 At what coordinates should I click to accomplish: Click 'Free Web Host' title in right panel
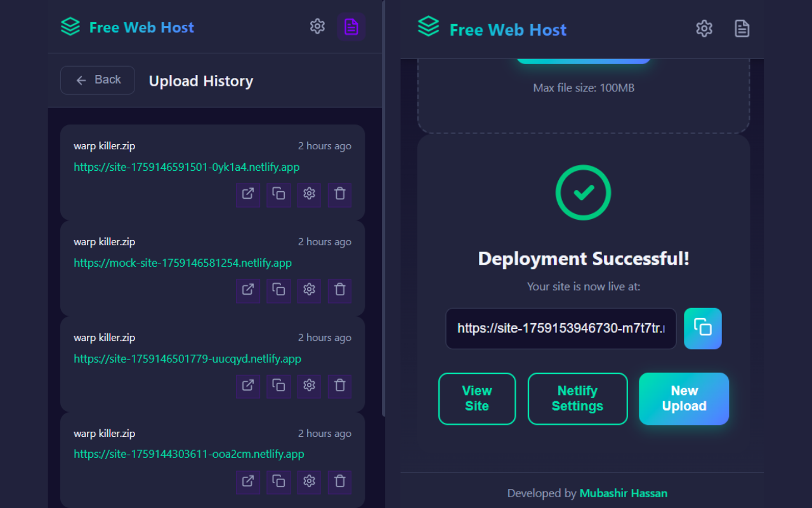pos(508,30)
